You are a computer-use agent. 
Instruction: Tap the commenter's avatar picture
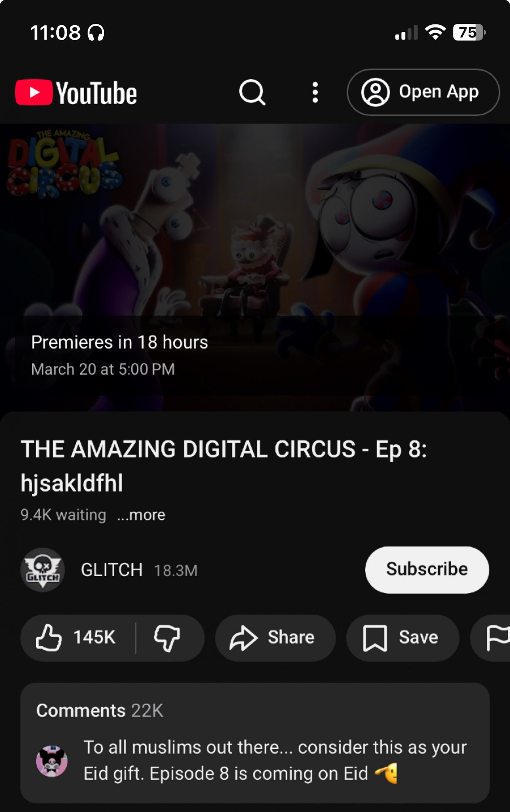[x=51, y=761]
